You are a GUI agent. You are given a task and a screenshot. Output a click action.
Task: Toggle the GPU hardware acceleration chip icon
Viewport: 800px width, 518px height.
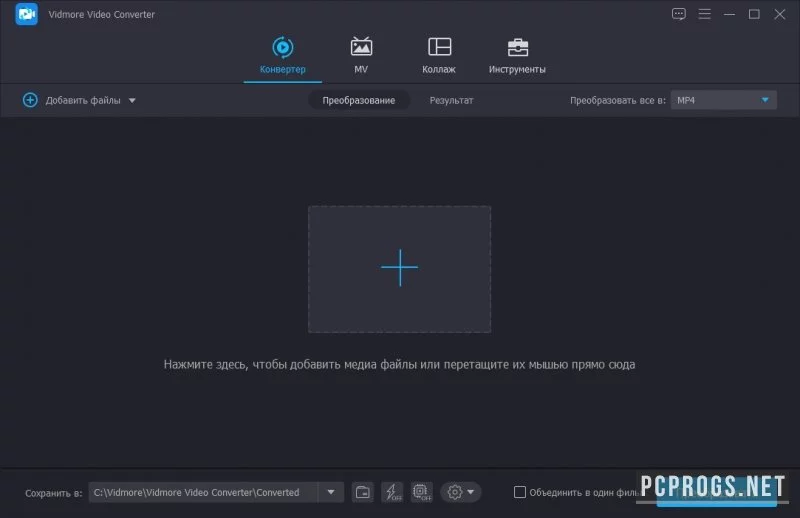point(421,492)
